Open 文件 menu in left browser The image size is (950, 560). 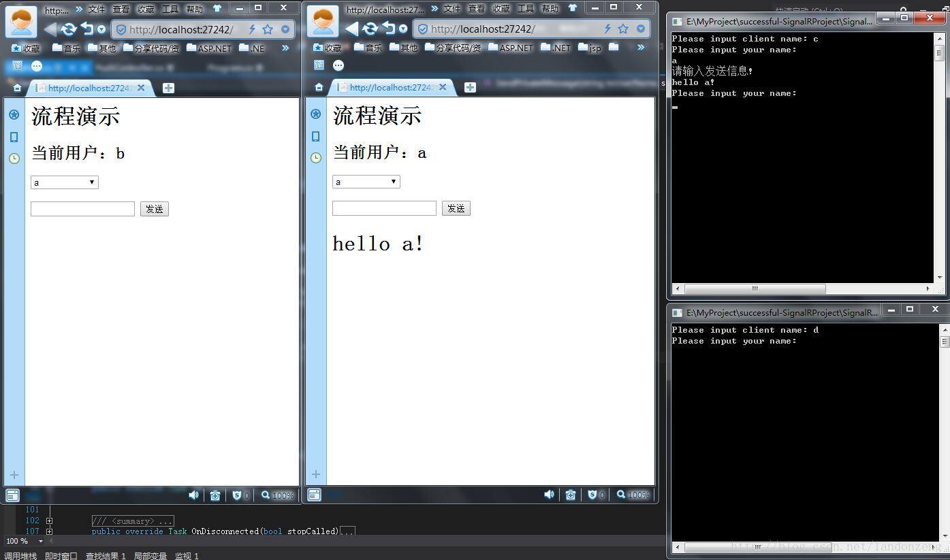[97, 9]
